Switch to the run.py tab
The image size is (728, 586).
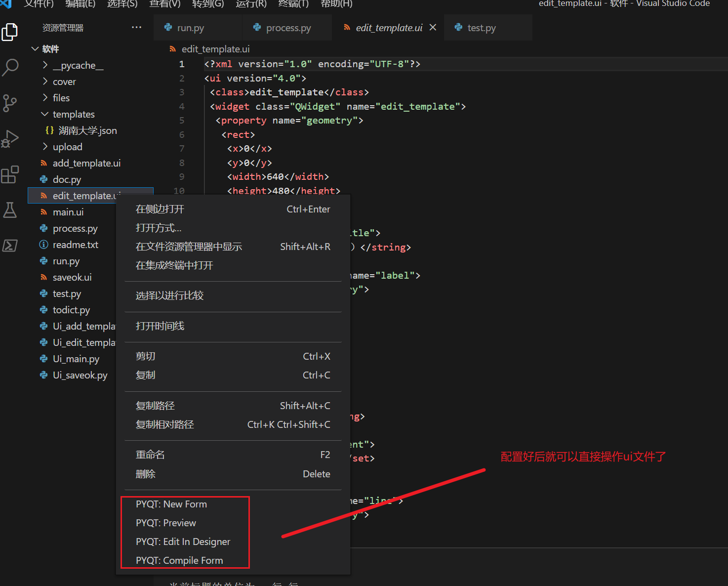[x=198, y=28]
